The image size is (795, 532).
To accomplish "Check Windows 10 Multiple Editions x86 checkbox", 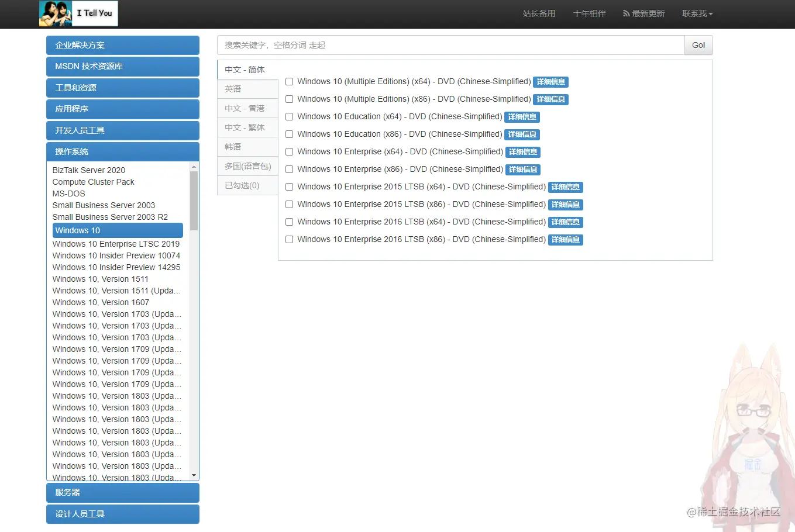I will point(289,99).
